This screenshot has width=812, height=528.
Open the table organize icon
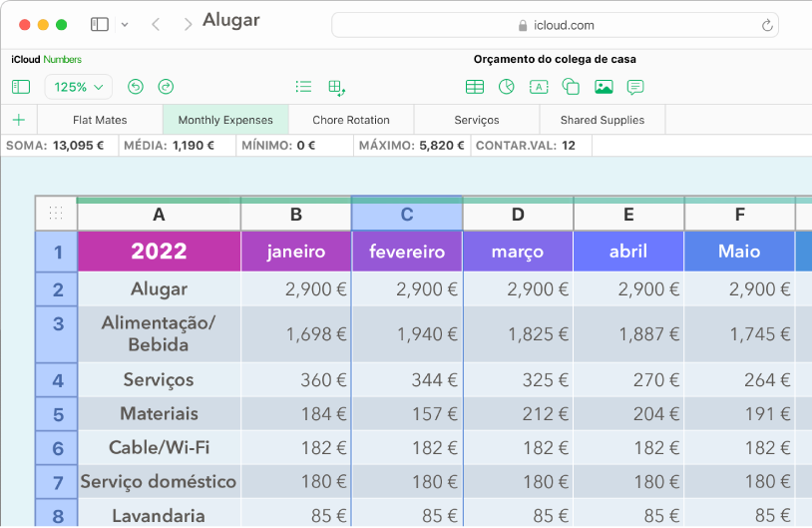pos(336,88)
